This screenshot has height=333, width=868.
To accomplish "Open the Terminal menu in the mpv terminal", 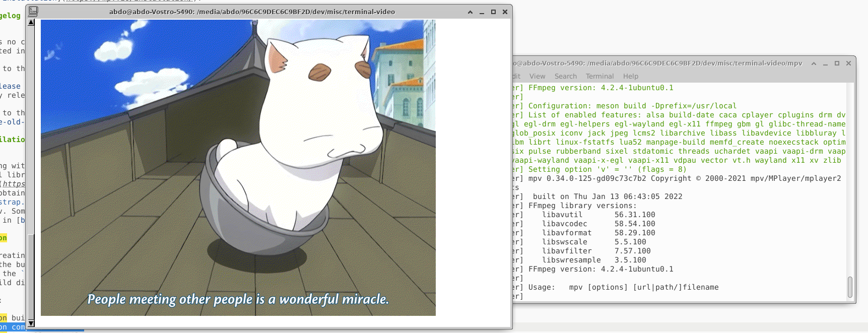I will pos(599,76).
